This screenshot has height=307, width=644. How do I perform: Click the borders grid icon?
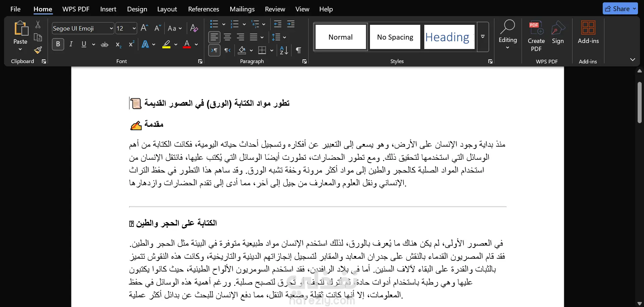[x=262, y=50]
